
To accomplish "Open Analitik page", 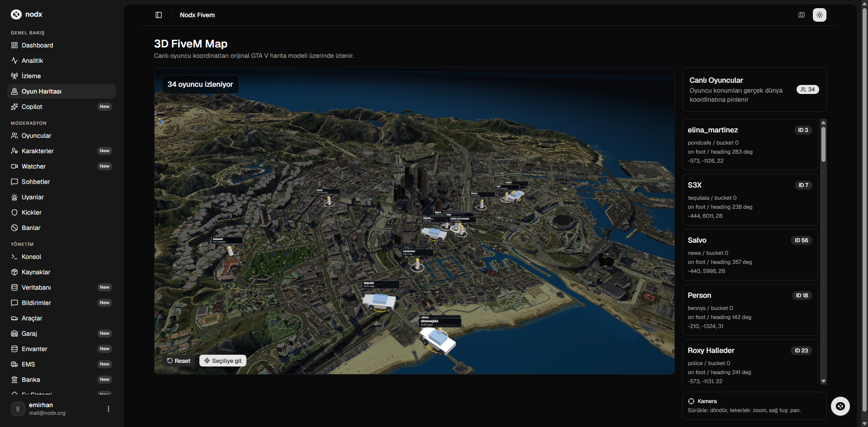I will (61, 61).
